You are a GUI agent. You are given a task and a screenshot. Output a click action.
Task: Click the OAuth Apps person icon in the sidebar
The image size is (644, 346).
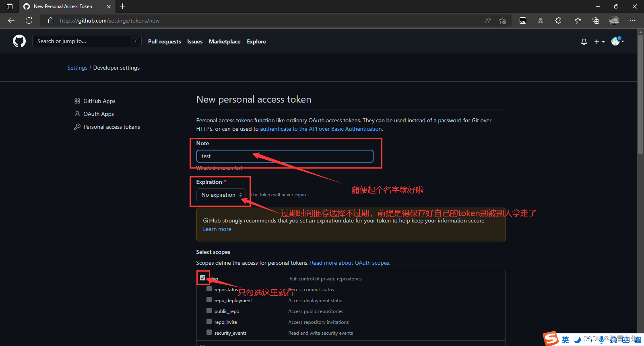[x=77, y=114]
